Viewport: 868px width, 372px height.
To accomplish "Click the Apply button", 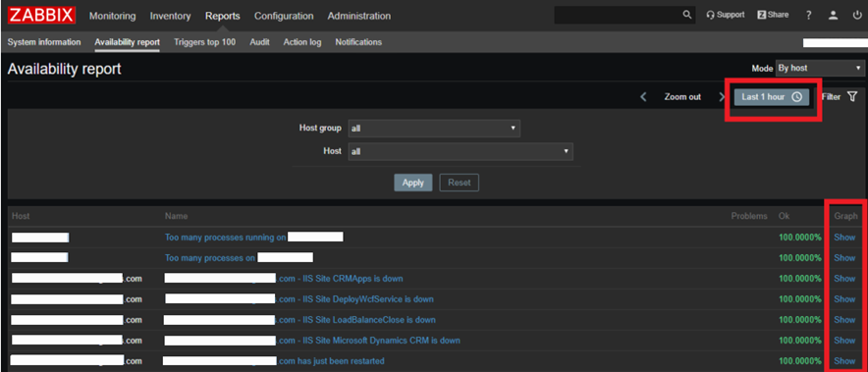I will [x=413, y=183].
